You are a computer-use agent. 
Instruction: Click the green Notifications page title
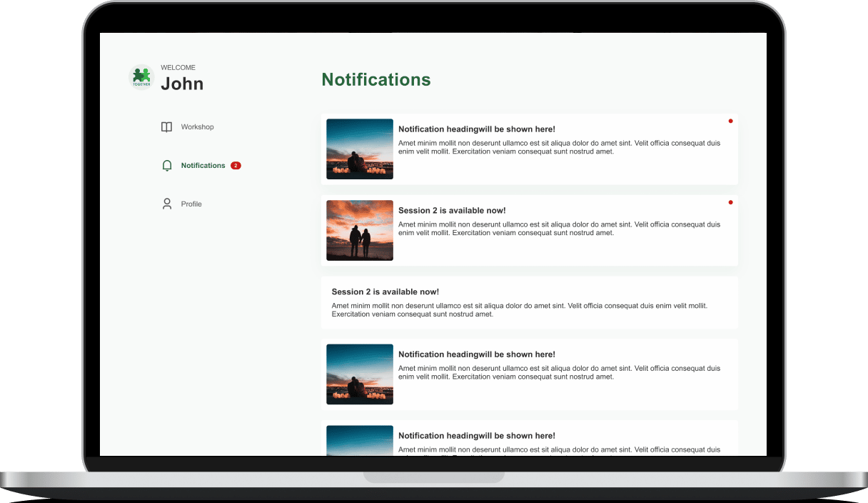pos(376,79)
